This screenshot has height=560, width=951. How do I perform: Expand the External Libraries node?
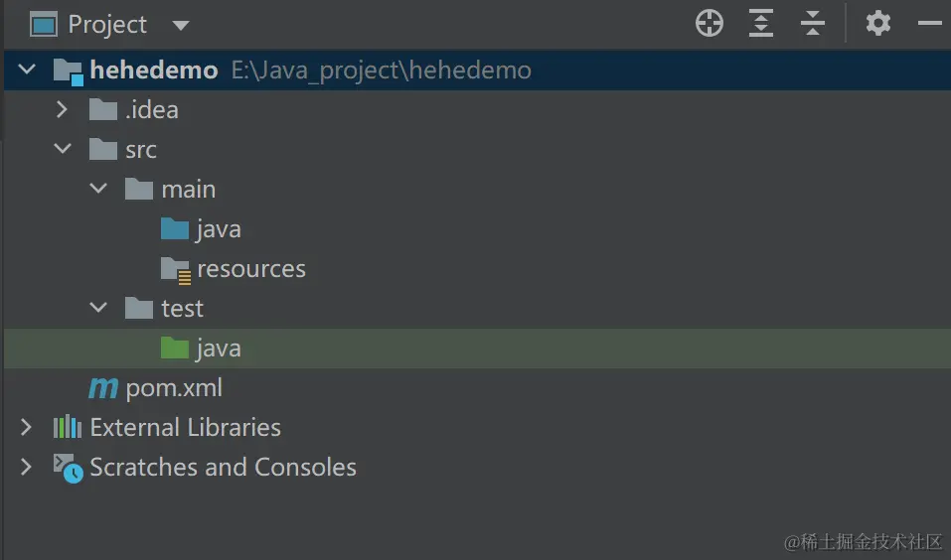pos(27,428)
